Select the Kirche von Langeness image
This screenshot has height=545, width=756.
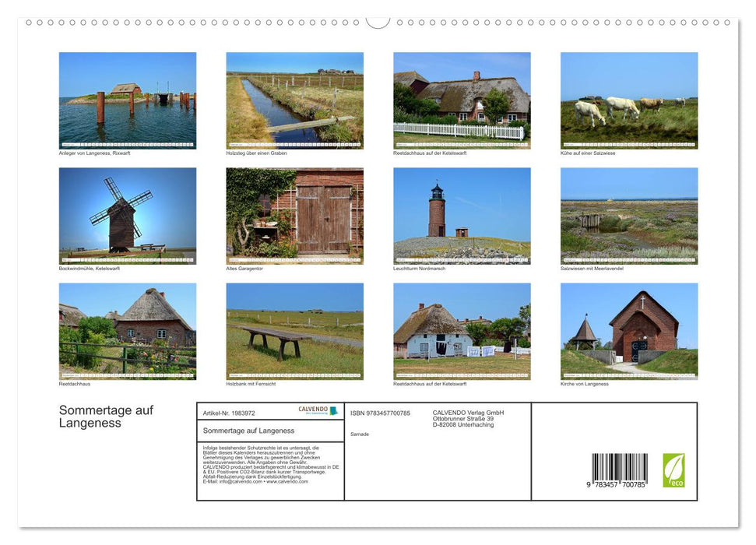click(x=629, y=330)
